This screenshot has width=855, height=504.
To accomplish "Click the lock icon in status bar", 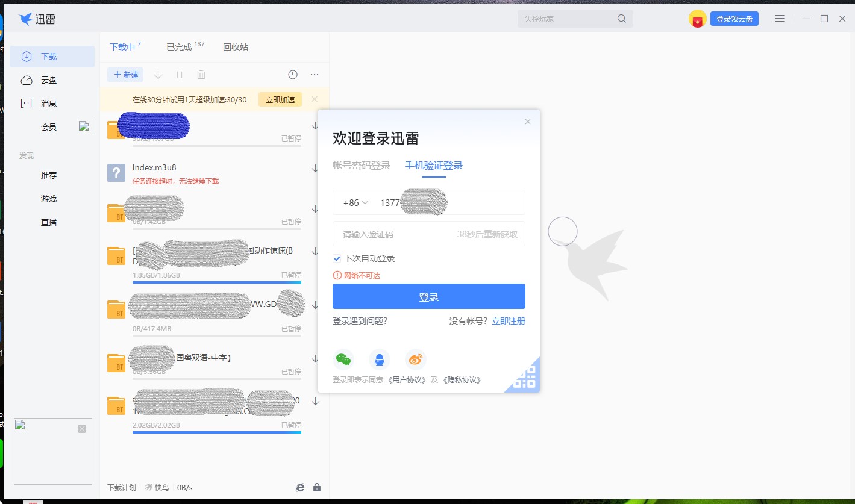I will [x=316, y=487].
